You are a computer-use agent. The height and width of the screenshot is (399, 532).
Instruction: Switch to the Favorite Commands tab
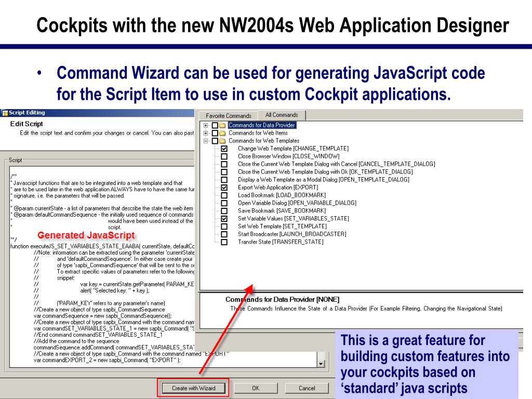pos(229,116)
